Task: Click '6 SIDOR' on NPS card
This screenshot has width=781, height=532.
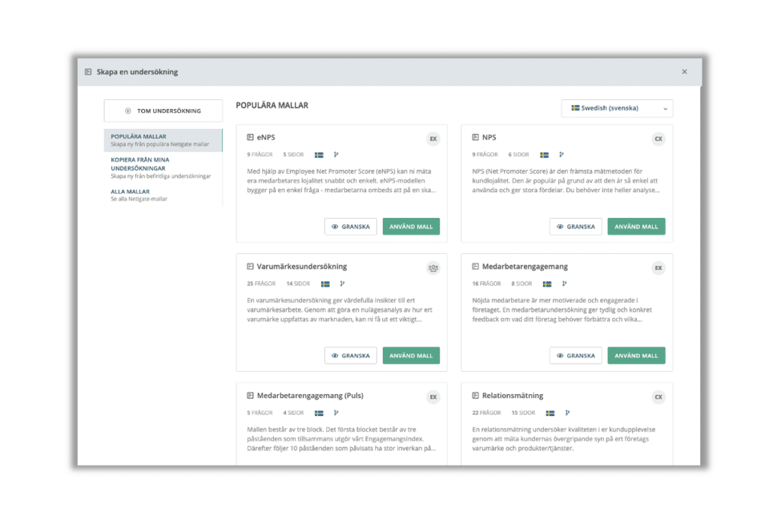Action: tap(519, 155)
